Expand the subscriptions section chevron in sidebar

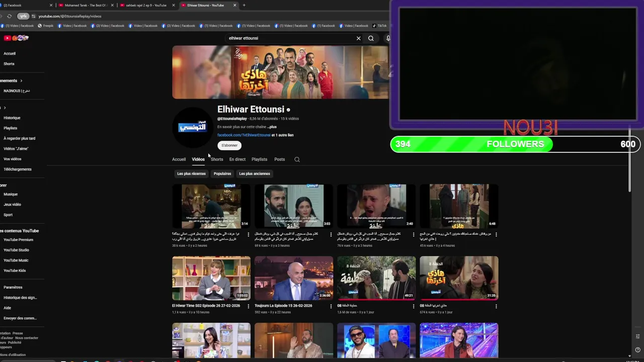point(21,80)
